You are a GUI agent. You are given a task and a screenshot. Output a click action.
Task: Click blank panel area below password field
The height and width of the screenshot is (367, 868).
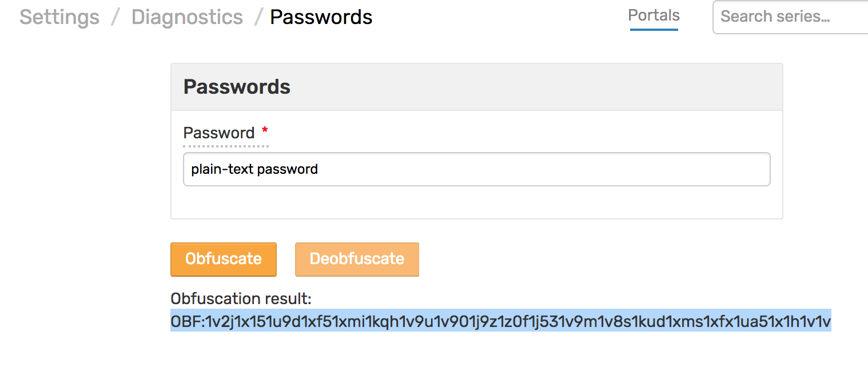point(476,202)
